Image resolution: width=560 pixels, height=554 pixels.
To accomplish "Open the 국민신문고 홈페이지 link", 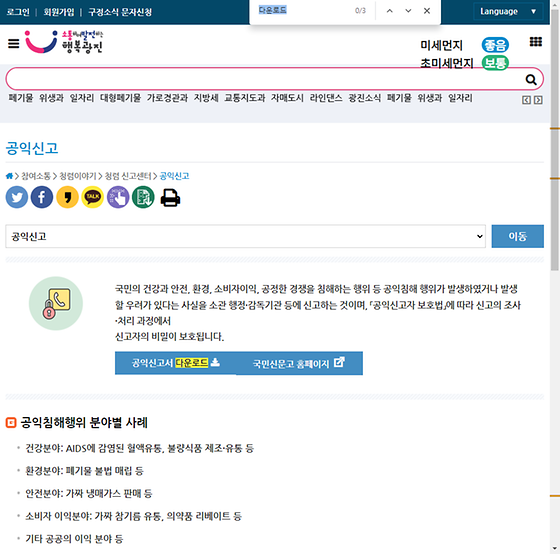I will click(299, 363).
